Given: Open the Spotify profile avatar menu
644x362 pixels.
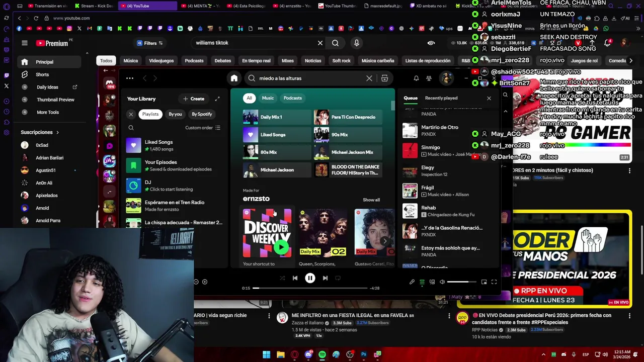Looking at the screenshot, I should click(446, 78).
